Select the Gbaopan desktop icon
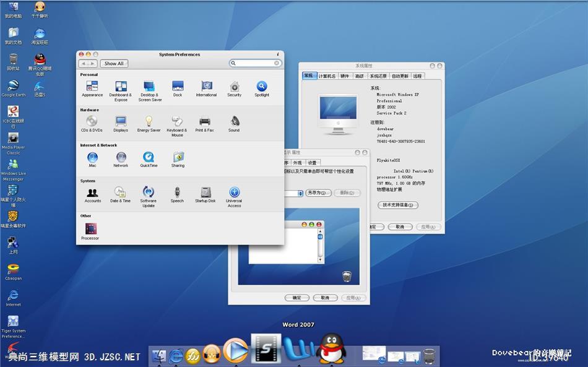The height and width of the screenshot is (367, 588). (14, 272)
